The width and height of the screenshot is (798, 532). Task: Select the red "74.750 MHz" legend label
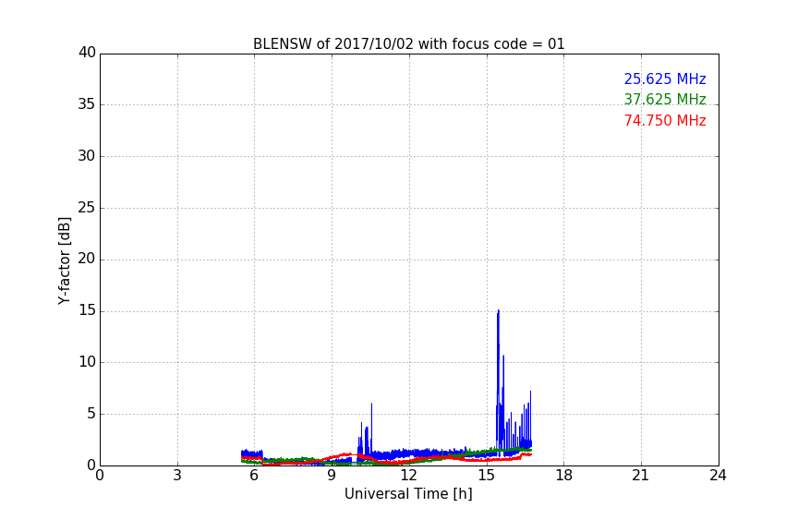665,121
